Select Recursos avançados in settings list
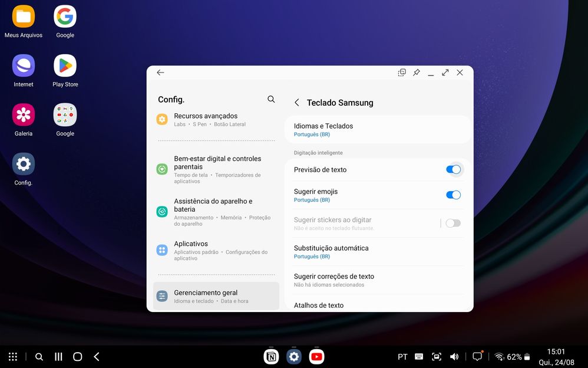This screenshot has width=588, height=368. [216, 119]
